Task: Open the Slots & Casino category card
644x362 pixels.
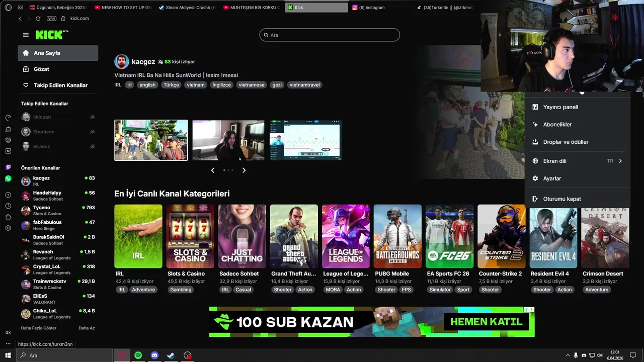Action: point(190,236)
